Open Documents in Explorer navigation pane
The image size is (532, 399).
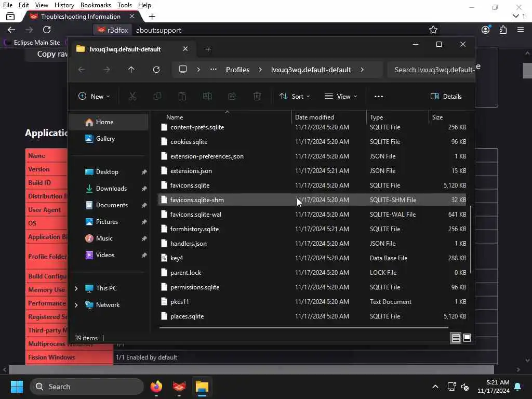click(112, 205)
